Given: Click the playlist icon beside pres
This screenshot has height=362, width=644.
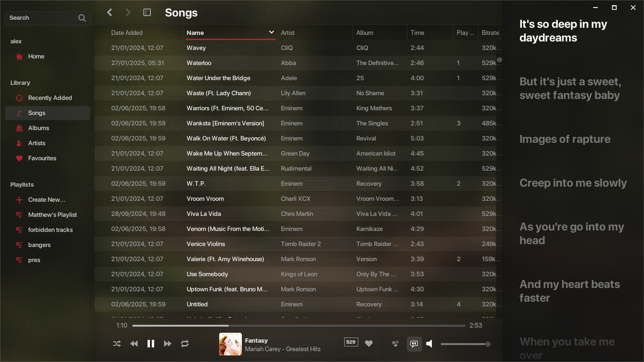Looking at the screenshot, I should pos(19,260).
